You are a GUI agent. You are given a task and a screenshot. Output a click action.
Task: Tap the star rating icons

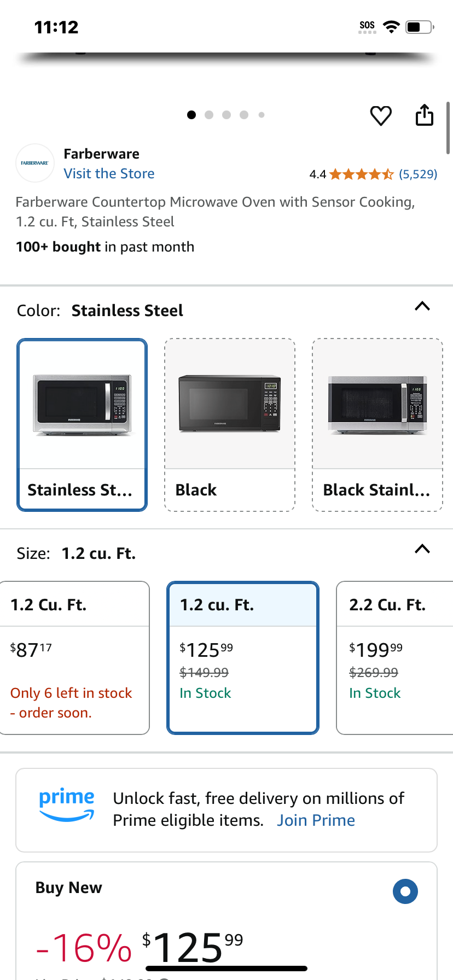tap(361, 174)
